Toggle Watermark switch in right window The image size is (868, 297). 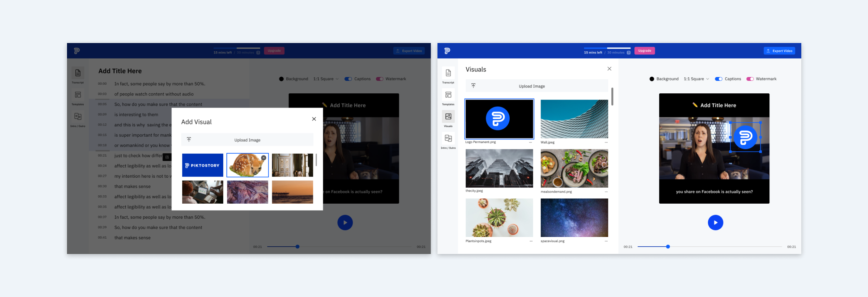pos(750,79)
